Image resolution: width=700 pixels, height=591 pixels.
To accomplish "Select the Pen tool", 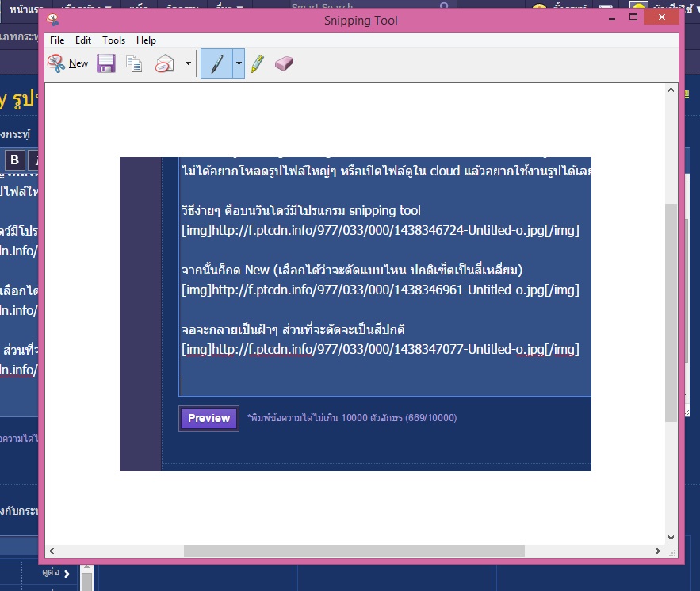I will point(217,63).
